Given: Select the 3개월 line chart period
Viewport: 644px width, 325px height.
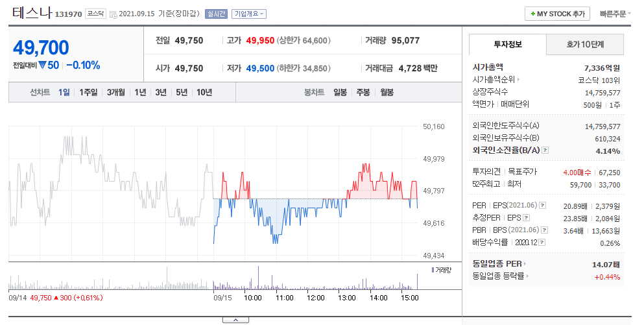Looking at the screenshot, I should coord(116,93).
